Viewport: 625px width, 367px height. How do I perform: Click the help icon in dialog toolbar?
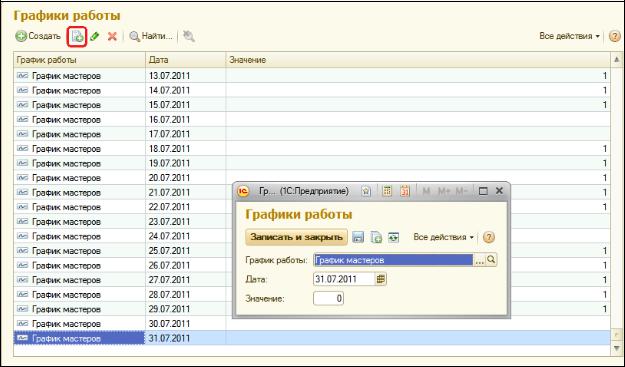(x=489, y=237)
